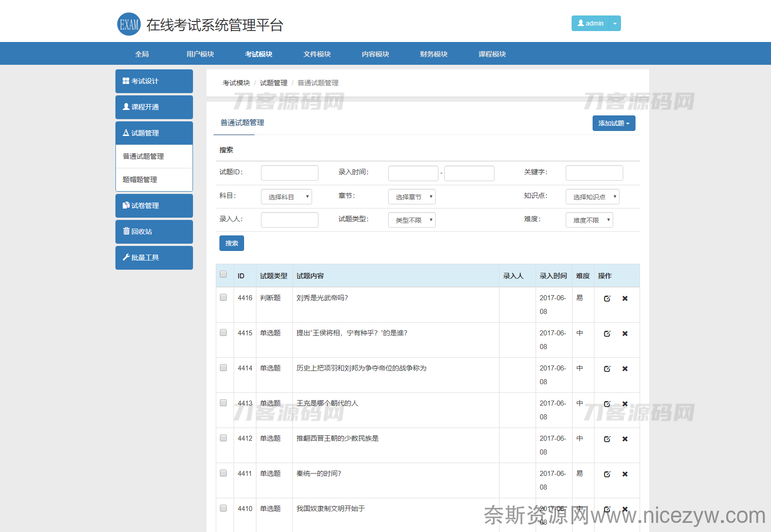Click the 搜索 search button

(232, 243)
